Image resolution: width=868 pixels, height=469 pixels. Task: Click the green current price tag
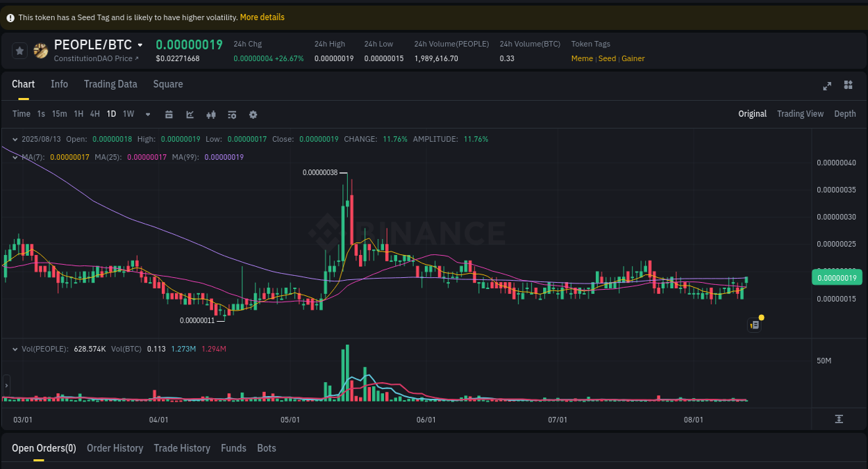(x=837, y=277)
